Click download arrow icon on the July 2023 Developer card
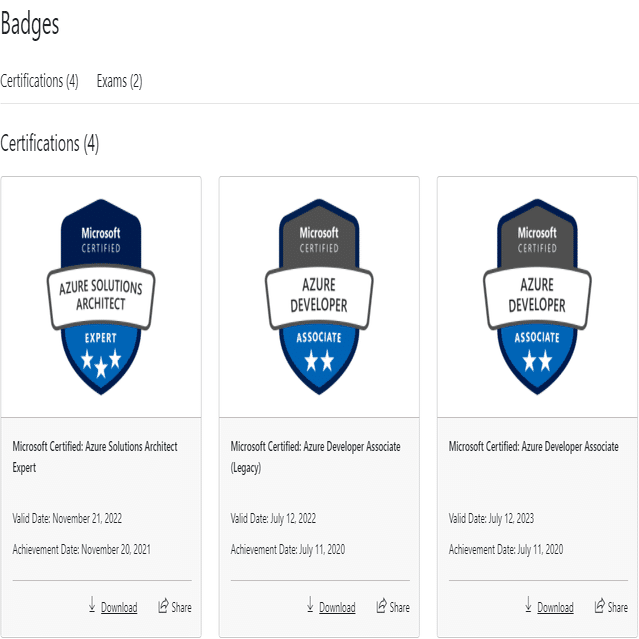The image size is (639, 639). click(x=528, y=605)
